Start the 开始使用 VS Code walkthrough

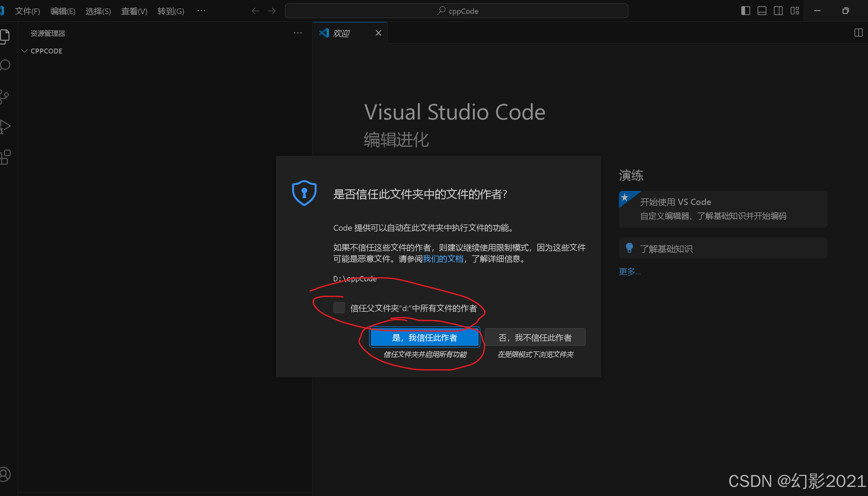[x=723, y=209]
